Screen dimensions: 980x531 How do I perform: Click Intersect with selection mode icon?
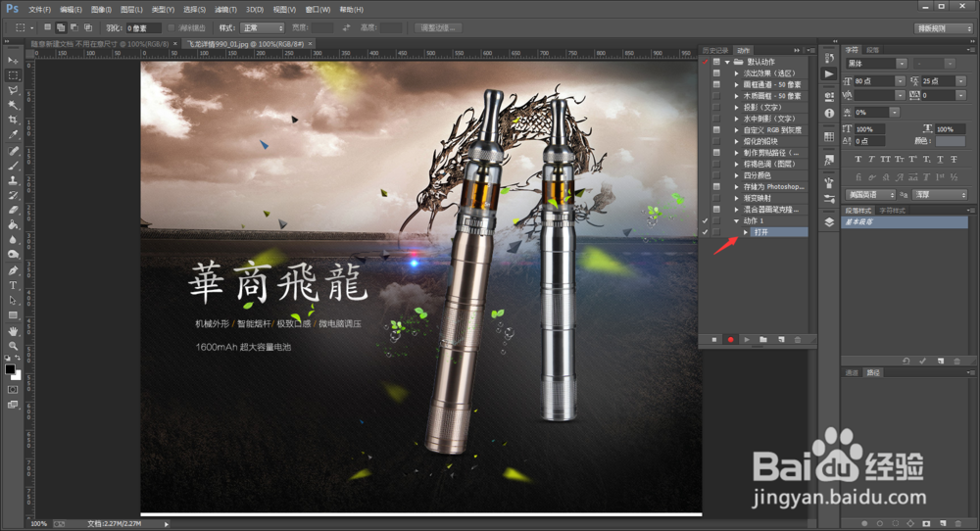coord(88,27)
